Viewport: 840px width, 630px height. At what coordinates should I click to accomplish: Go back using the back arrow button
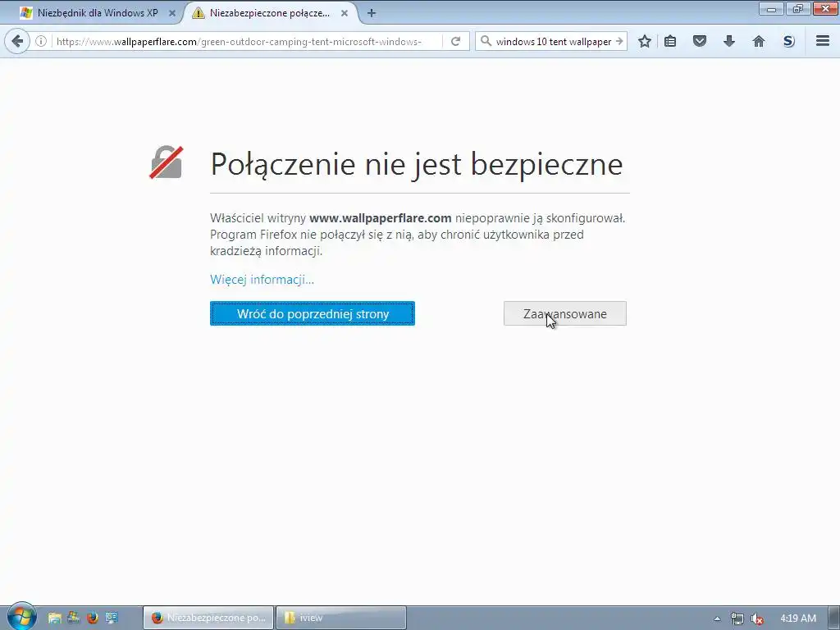(x=17, y=41)
